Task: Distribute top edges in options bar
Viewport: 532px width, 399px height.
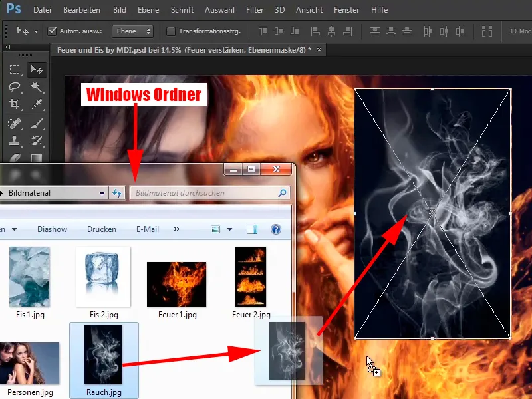Action: pyautogui.click(x=374, y=31)
